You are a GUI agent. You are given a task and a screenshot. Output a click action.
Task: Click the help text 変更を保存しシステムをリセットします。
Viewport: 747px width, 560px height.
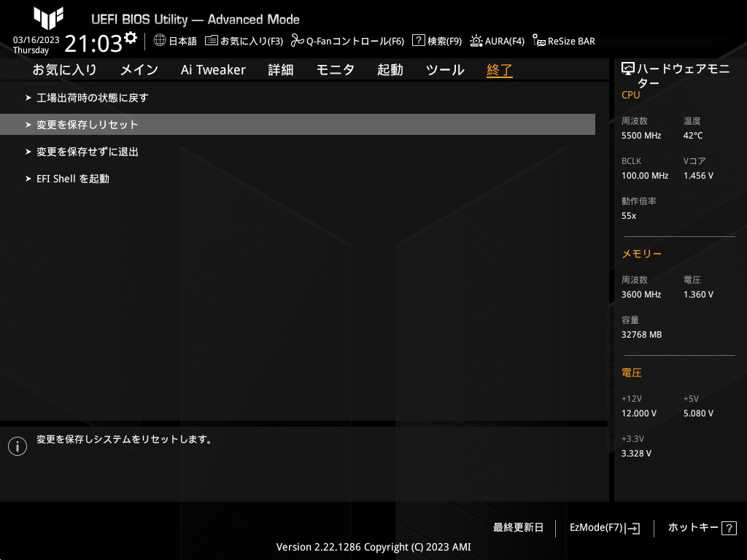(x=125, y=439)
